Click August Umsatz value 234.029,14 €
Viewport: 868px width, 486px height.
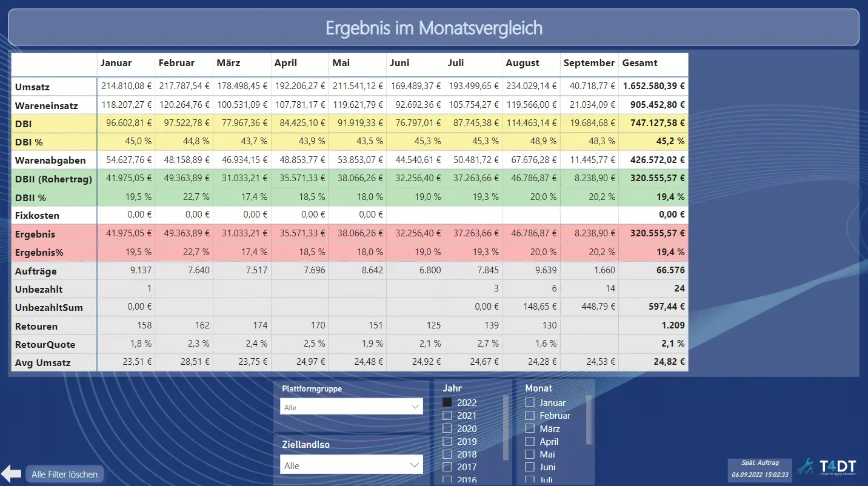(532, 86)
